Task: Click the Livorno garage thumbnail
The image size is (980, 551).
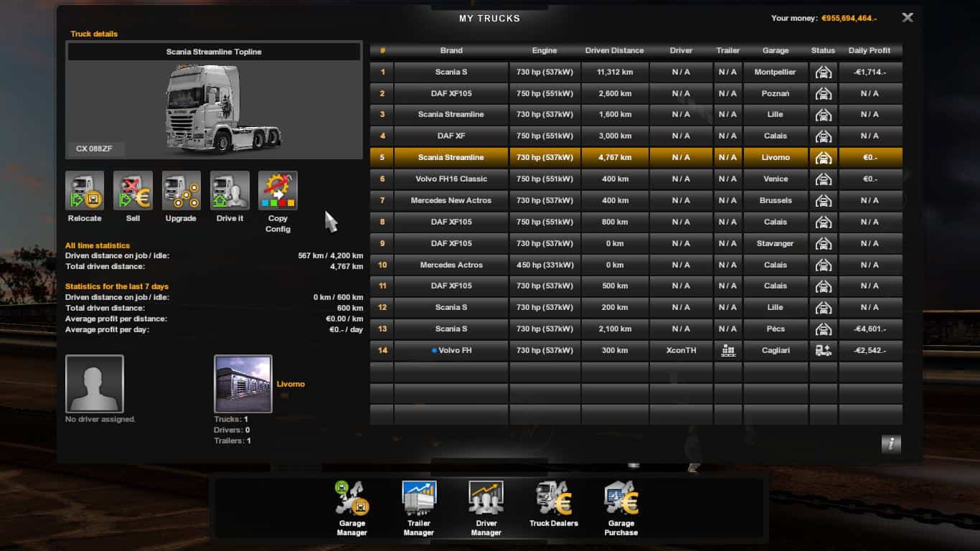Action: pos(243,384)
